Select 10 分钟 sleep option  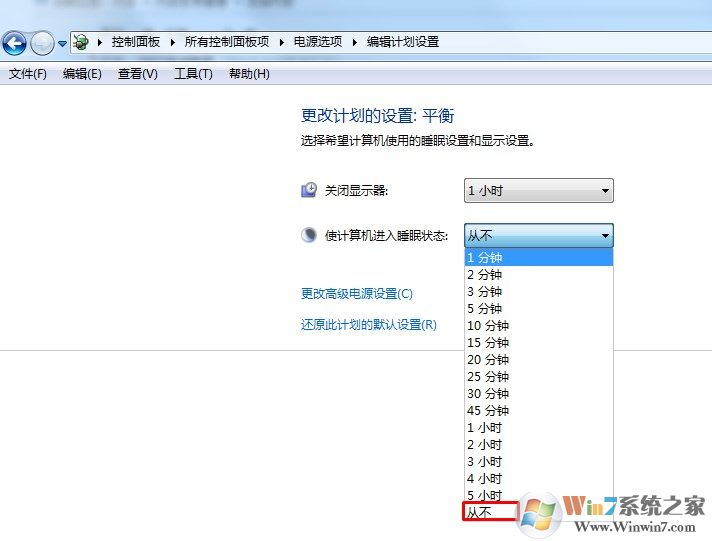pos(539,326)
